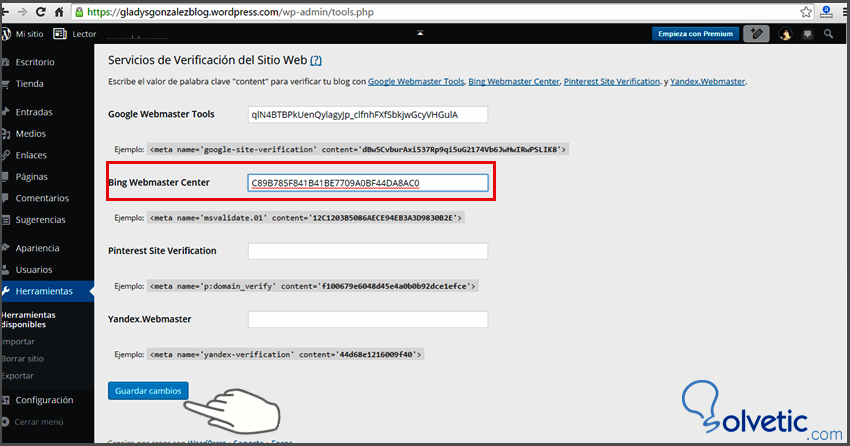
Task: Go to the browser home page icon
Action: [x=59, y=11]
